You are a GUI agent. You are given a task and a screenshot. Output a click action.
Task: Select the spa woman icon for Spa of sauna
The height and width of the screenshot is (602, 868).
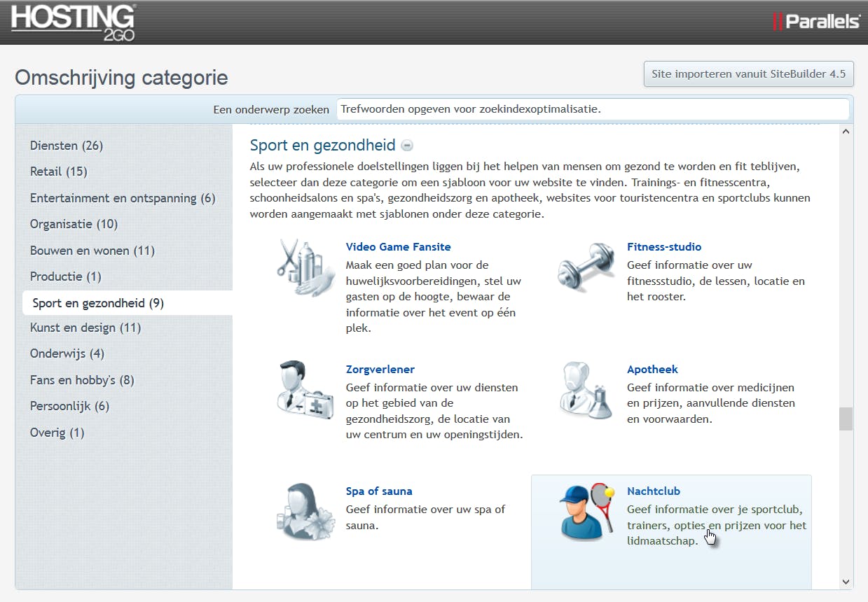pos(306,512)
